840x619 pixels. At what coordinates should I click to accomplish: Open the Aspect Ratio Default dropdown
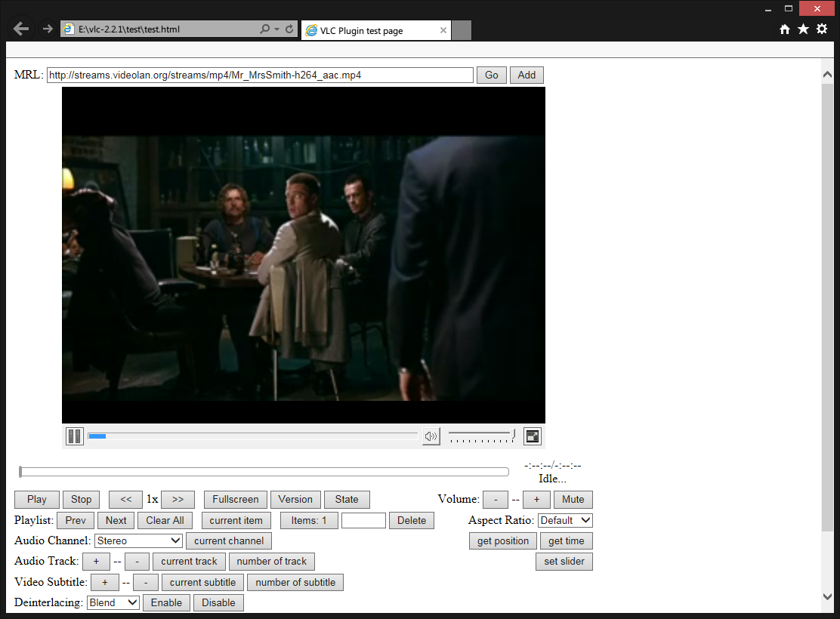coord(565,520)
